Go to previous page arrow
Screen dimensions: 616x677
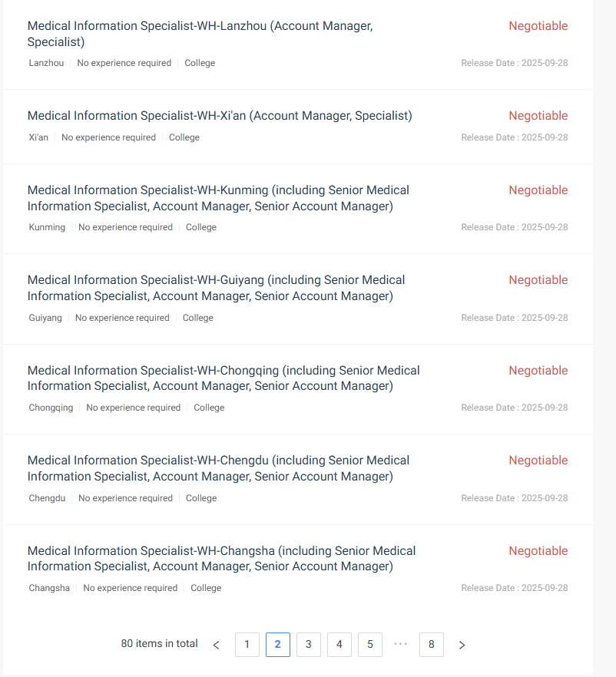pyautogui.click(x=216, y=645)
